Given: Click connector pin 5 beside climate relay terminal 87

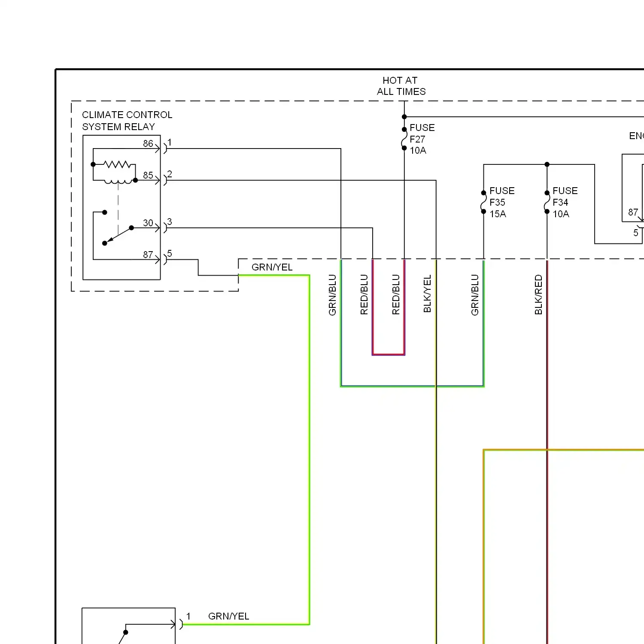Looking at the screenshot, I should coord(170,253).
